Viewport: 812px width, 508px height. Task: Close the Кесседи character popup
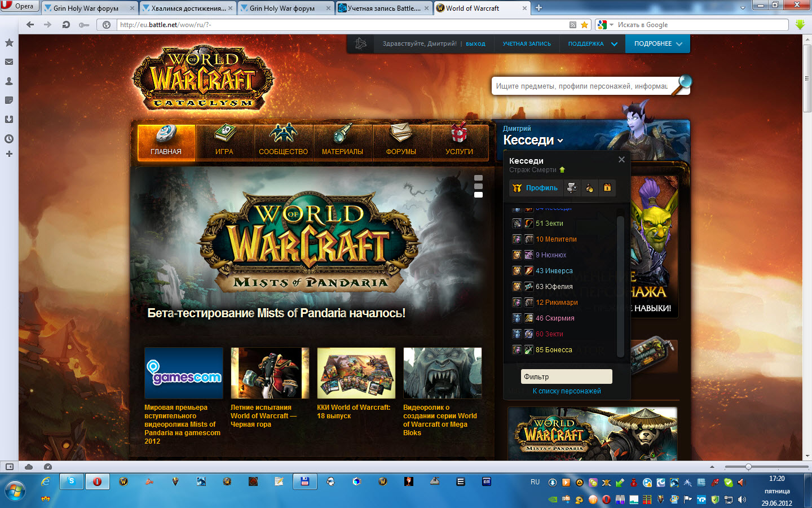tap(621, 160)
